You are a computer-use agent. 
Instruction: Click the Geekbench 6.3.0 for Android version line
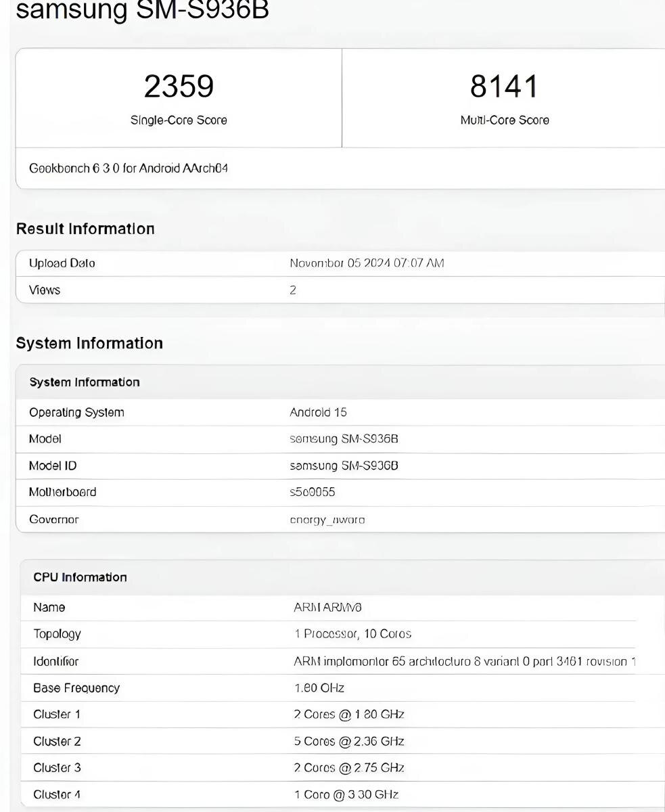[x=129, y=168]
